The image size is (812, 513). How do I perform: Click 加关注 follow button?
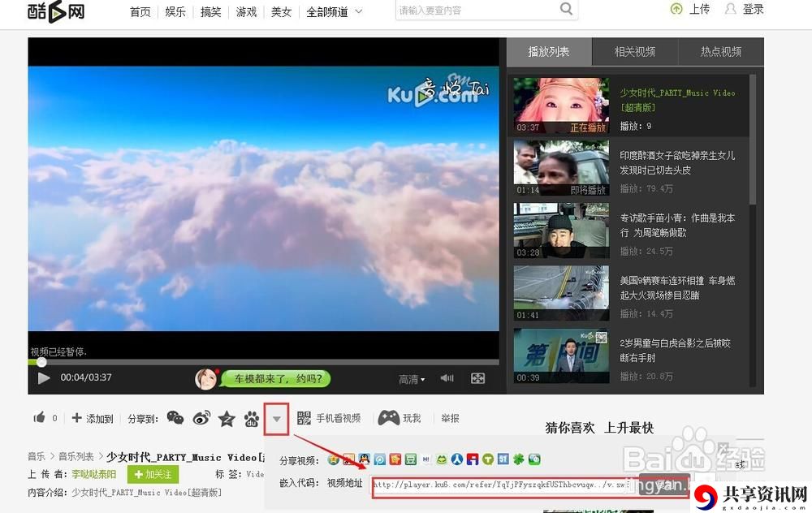tap(153, 474)
